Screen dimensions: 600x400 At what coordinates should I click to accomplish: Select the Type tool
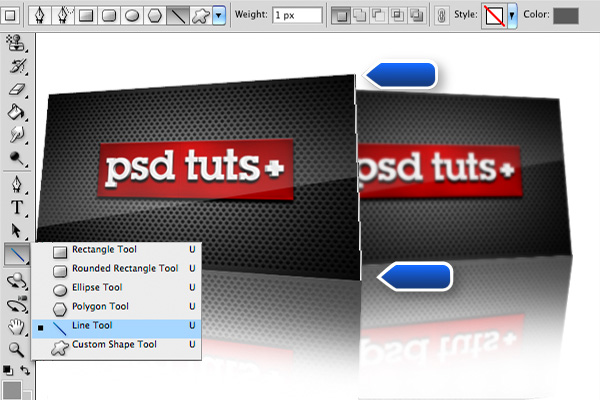(16, 207)
